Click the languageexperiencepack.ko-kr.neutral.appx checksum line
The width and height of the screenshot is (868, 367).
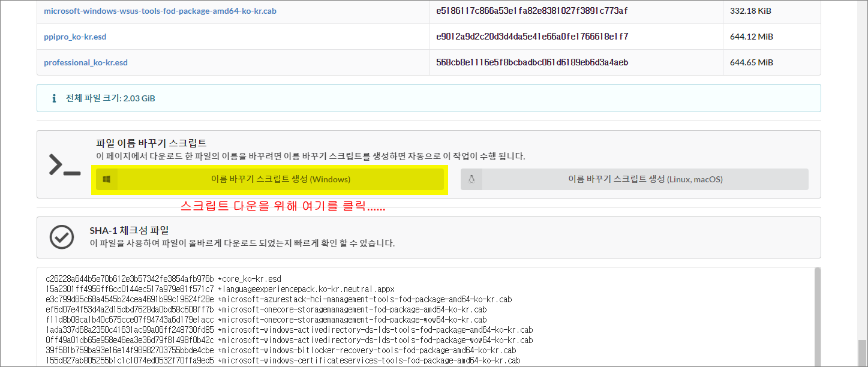[220, 289]
